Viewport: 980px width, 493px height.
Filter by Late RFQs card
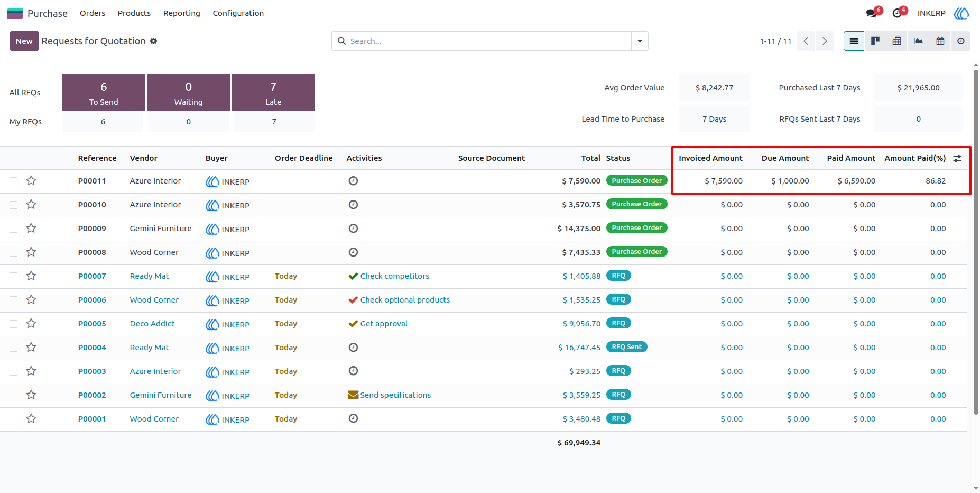[x=273, y=93]
